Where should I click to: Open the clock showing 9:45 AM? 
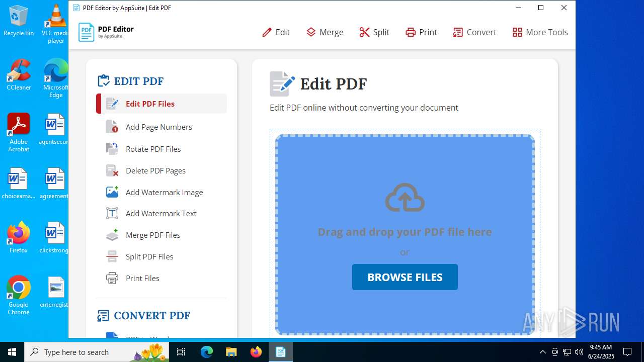tap(601, 352)
